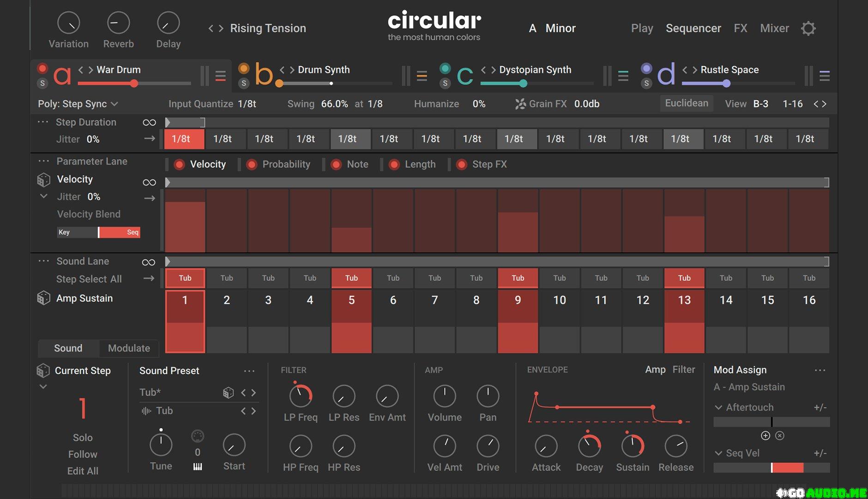The image size is (868, 499).
Task: Open Sound Lane three-dot options
Action: [x=43, y=261]
